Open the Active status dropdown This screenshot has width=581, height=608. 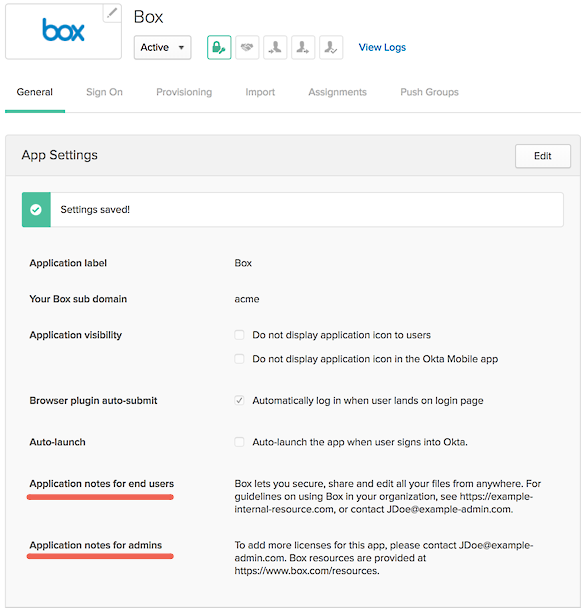pos(163,47)
